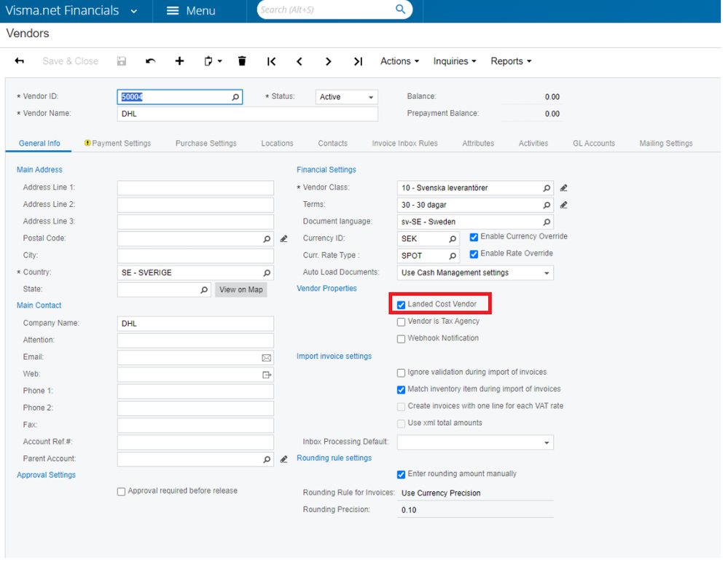
Task: Click the undo icon in toolbar
Action: 150,61
